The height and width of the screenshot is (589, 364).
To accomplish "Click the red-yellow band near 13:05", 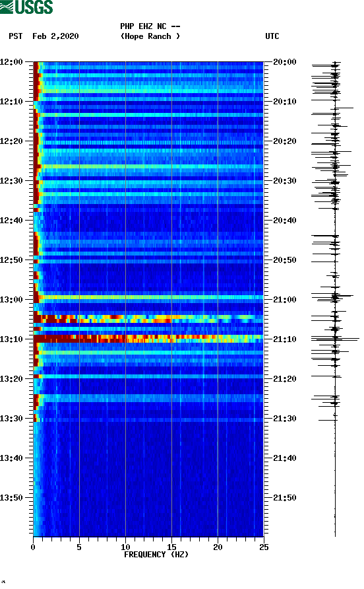I will pos(148,320).
